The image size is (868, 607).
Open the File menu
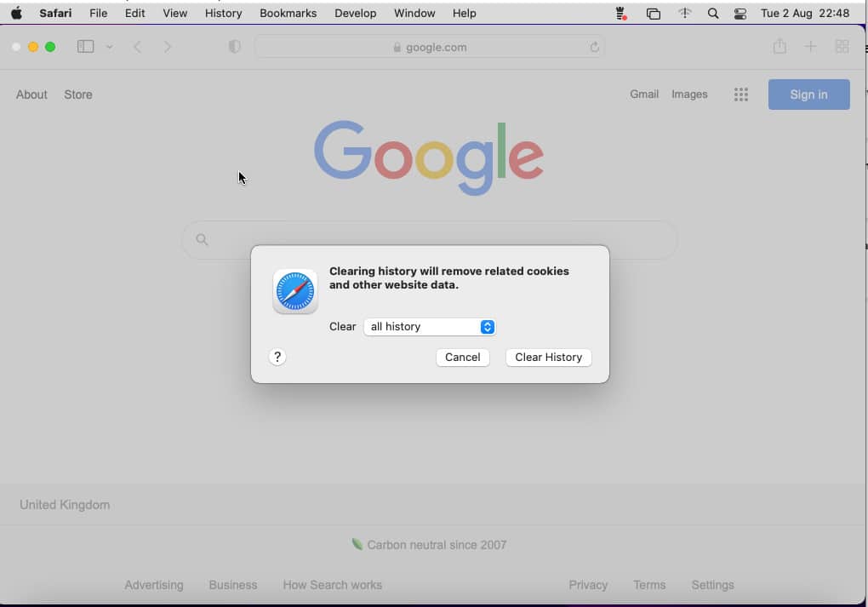click(99, 14)
